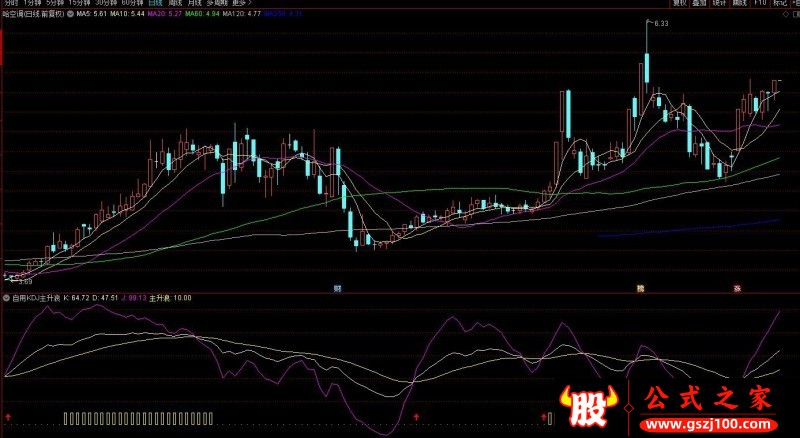The height and width of the screenshot is (438, 800).
Task: Click the MA5: 5.61 label
Action: [91, 14]
